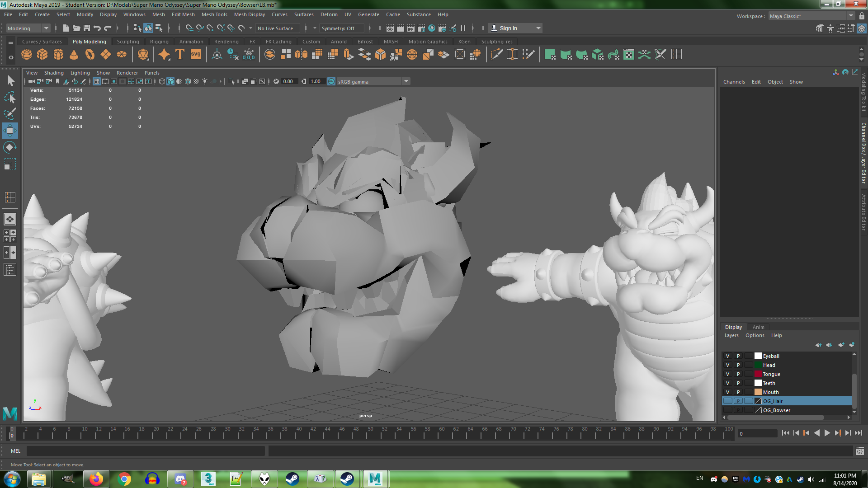Click the green UV planar mapping icon

pos(550,55)
